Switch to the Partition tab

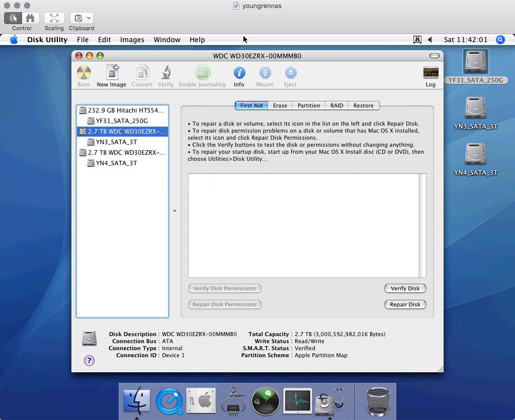tap(309, 106)
